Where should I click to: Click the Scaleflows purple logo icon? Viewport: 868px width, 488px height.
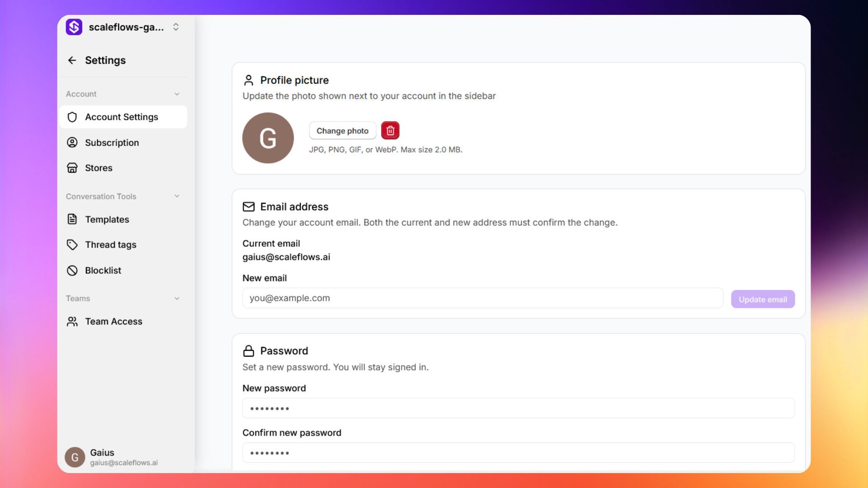(74, 27)
